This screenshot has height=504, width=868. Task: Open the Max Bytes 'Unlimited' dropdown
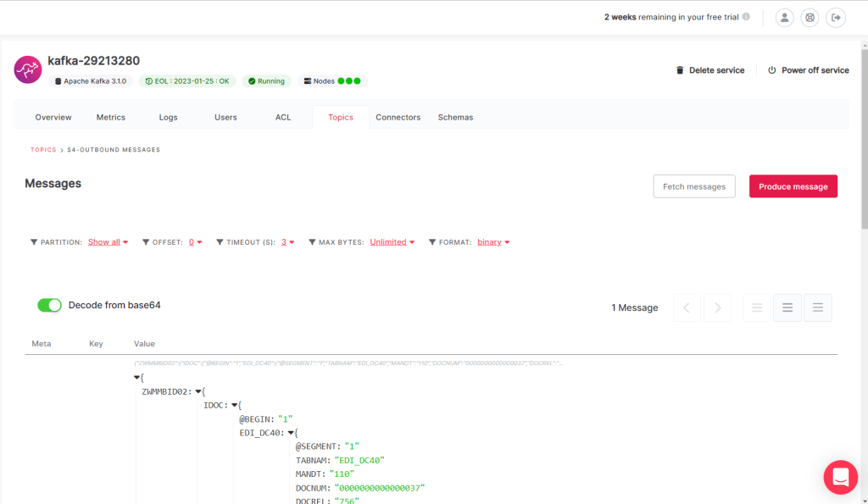pos(392,242)
